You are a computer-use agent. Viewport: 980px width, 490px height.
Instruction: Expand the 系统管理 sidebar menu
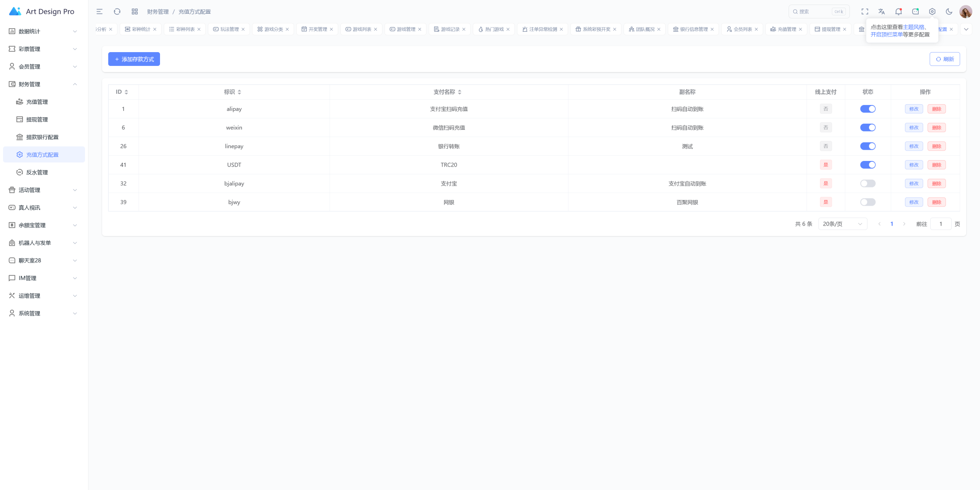pos(44,313)
